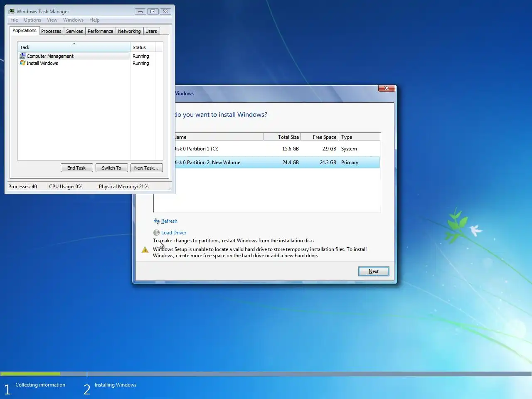
Task: Open the Options menu in Task Manager
Action: (32, 20)
